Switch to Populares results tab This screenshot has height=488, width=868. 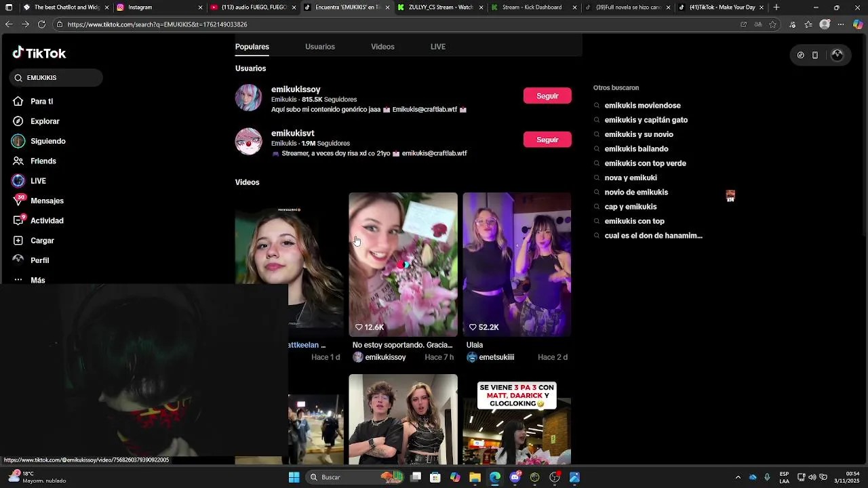pos(252,47)
